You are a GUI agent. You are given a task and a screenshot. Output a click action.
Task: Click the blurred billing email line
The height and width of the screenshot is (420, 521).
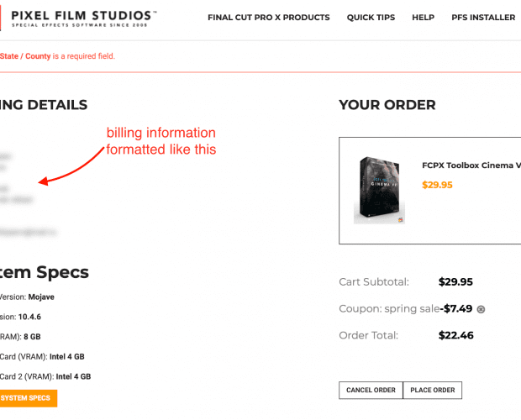tap(29, 233)
